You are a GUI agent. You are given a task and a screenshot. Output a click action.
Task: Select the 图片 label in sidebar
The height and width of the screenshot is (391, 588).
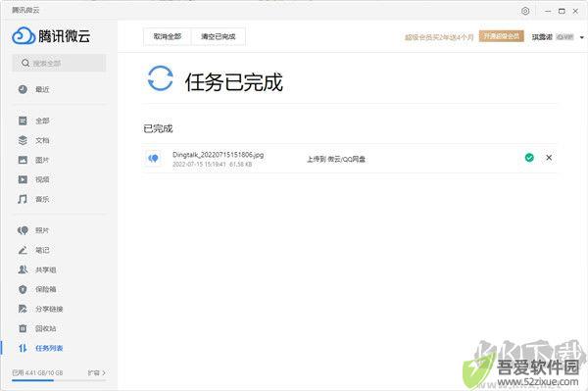42,160
